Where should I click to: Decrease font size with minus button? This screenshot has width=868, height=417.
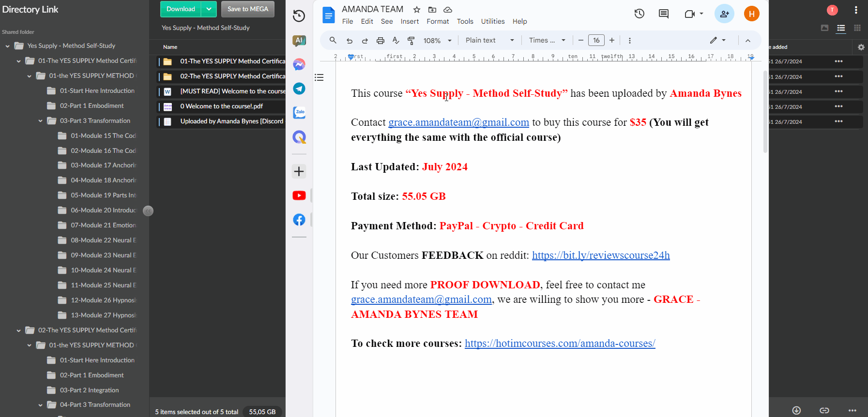point(580,41)
